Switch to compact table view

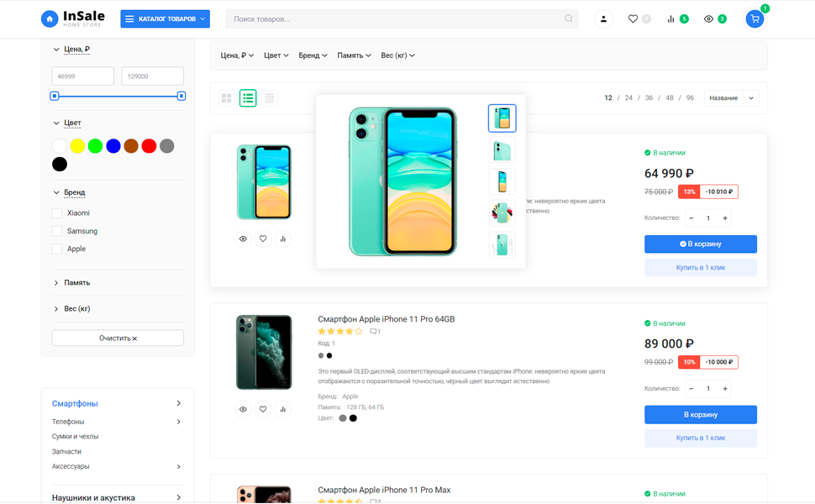coord(269,97)
